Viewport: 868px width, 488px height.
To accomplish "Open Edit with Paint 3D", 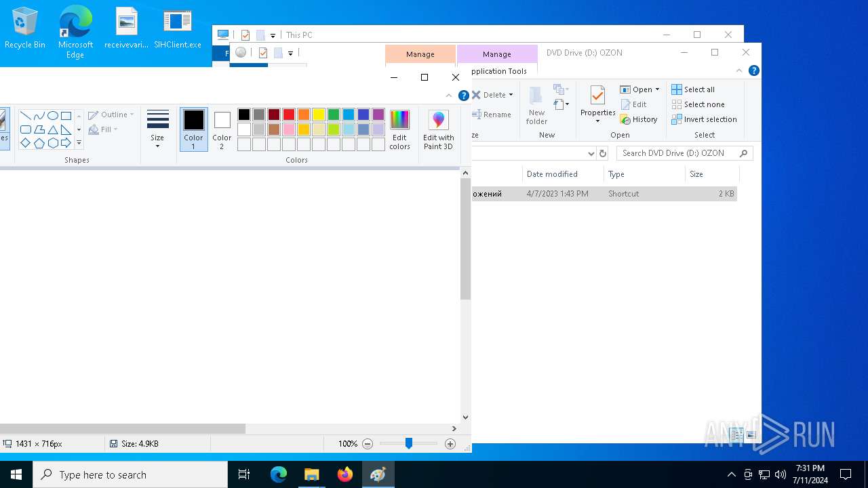I will [438, 130].
